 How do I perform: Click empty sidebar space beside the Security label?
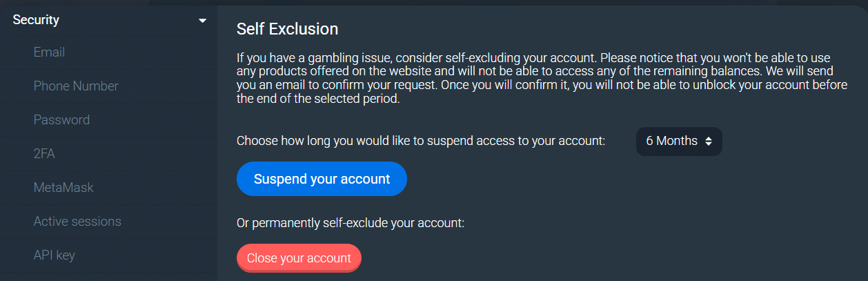coord(124,20)
